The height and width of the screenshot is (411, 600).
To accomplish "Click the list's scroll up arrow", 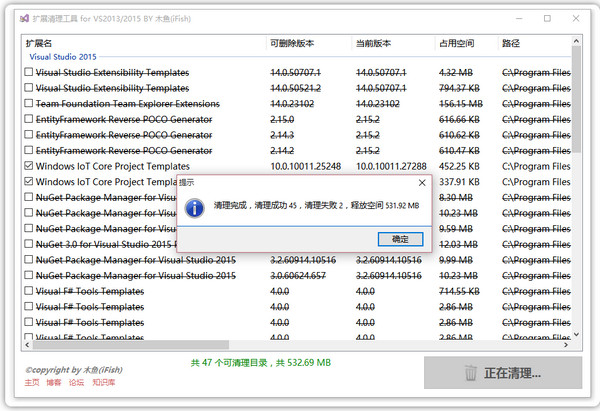I will pyautogui.click(x=576, y=41).
